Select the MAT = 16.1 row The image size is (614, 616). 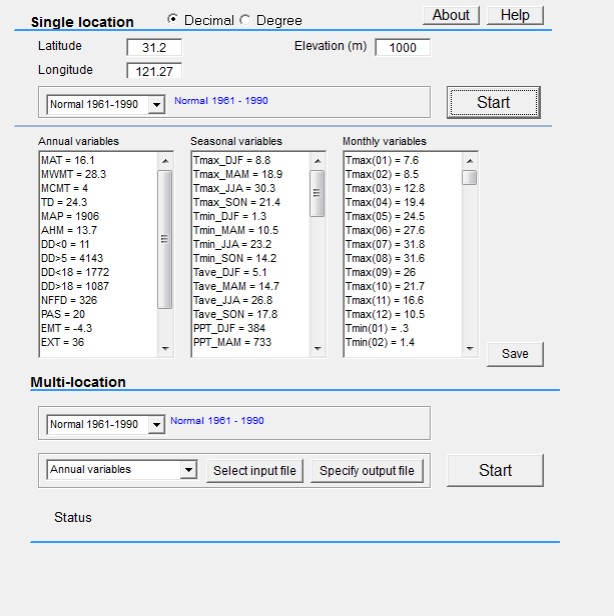(x=99, y=160)
